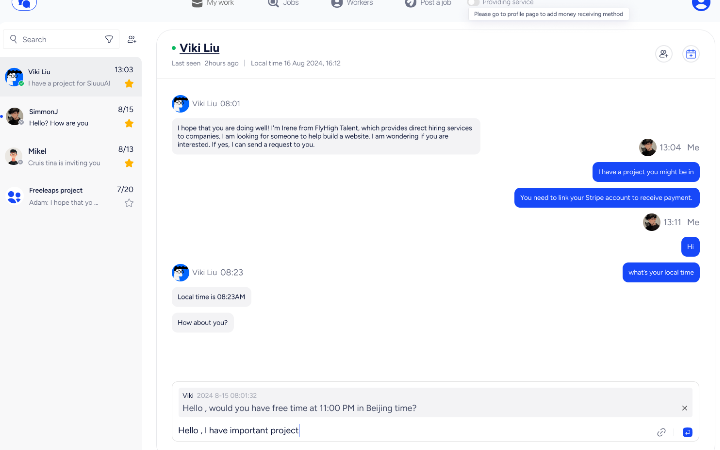Open the SimmonJ conversation
Image resolution: width=720 pixels, height=450 pixels.
point(71,117)
